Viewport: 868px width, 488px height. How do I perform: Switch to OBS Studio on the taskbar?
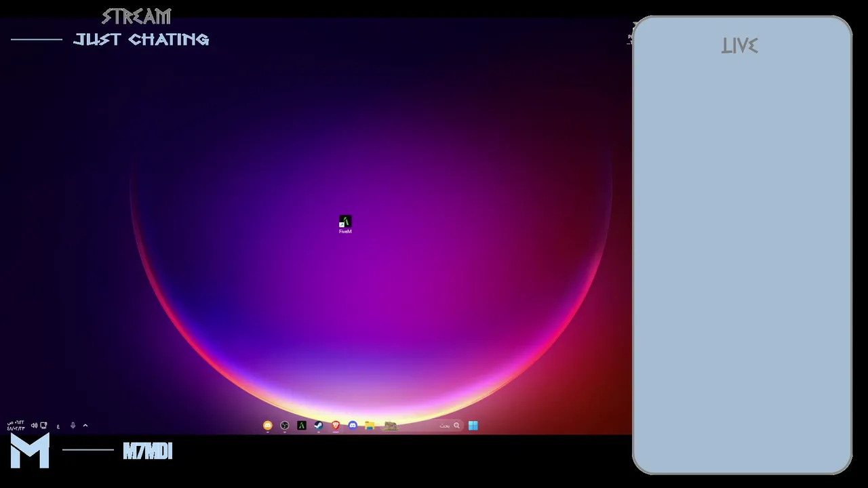pyautogui.click(x=285, y=426)
